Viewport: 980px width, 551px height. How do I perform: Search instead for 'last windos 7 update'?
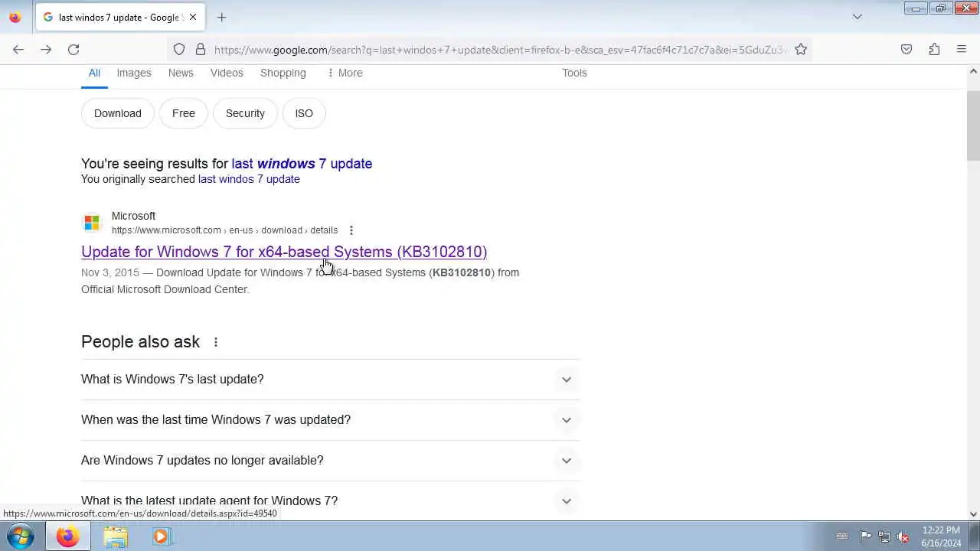[249, 179]
